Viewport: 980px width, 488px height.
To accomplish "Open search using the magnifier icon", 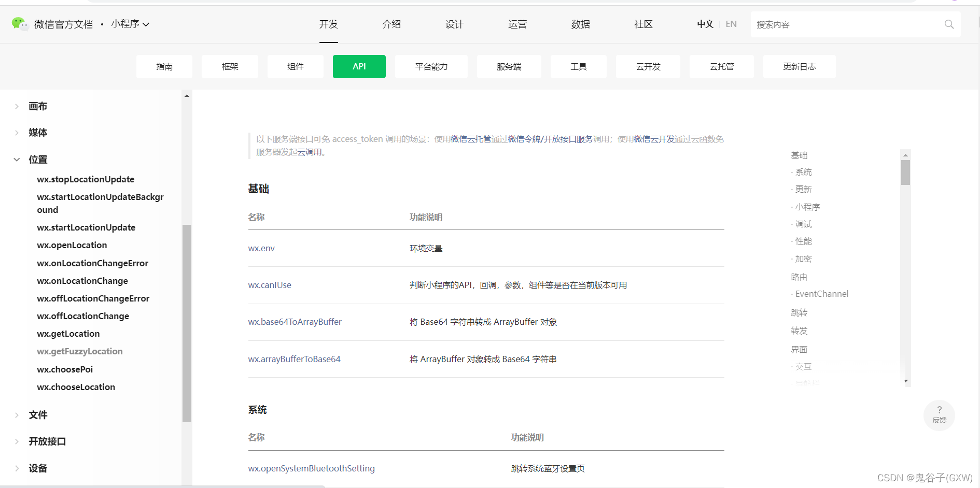I will tap(949, 24).
